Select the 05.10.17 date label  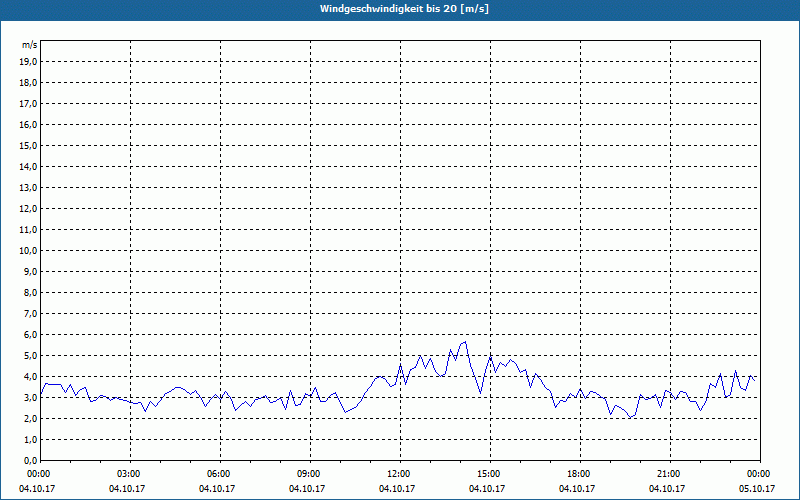click(x=757, y=489)
